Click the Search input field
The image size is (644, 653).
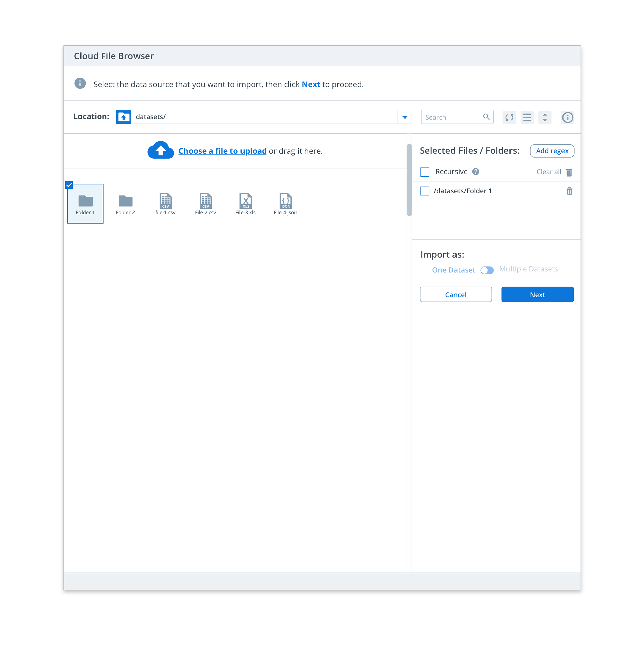(457, 117)
